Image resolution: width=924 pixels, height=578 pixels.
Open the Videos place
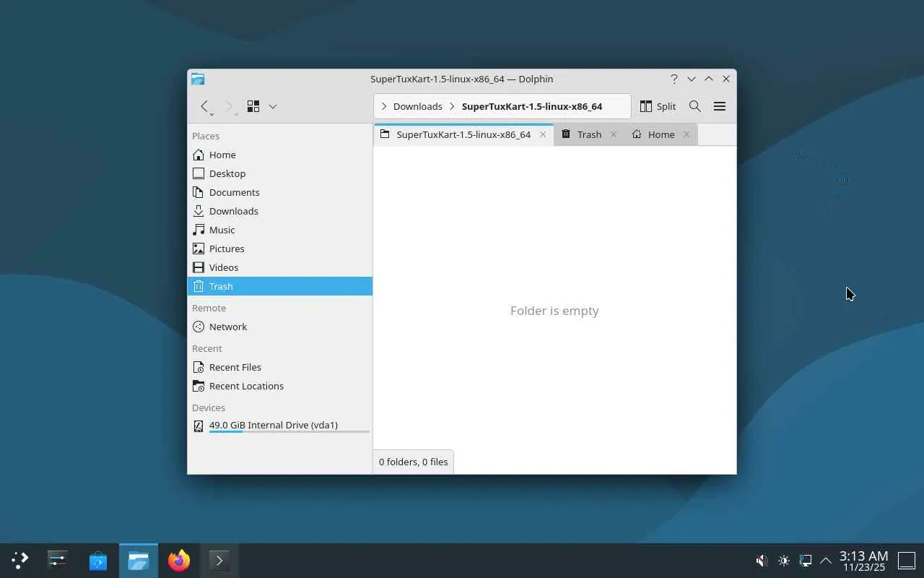280,267
